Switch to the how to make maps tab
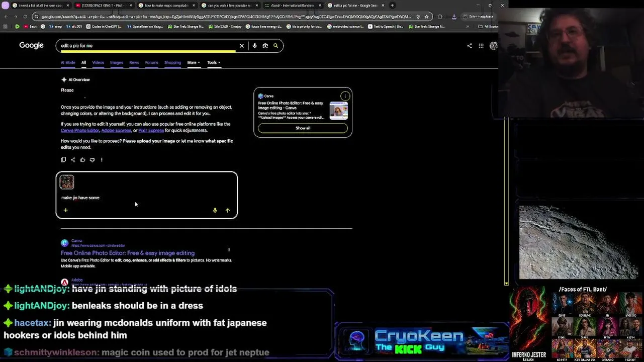Screen dimensions: 644x362 click(x=166, y=6)
